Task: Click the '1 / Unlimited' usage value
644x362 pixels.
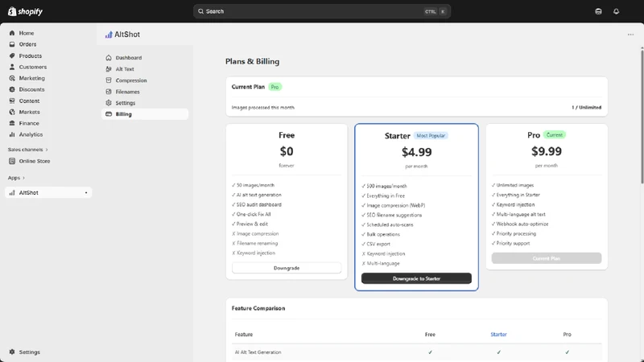Action: [x=586, y=108]
